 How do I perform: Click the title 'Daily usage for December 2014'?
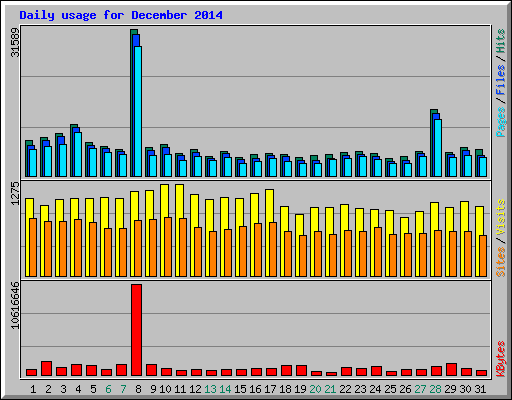121,15
